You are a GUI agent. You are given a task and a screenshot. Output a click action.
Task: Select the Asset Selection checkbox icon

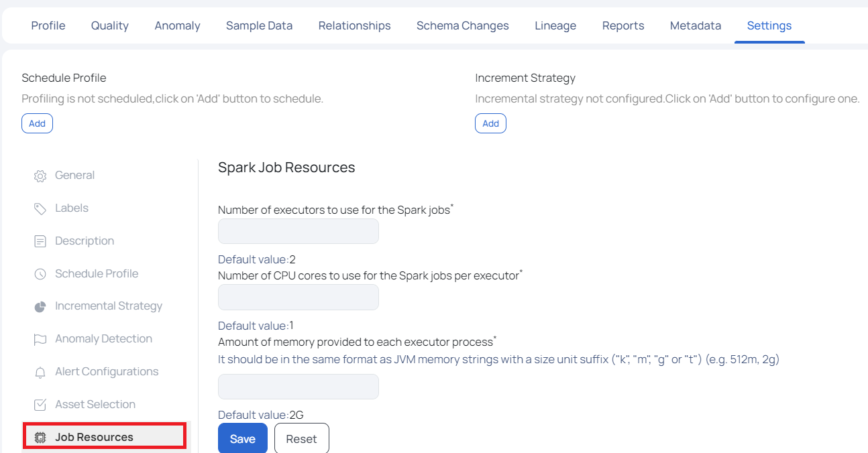(x=40, y=405)
